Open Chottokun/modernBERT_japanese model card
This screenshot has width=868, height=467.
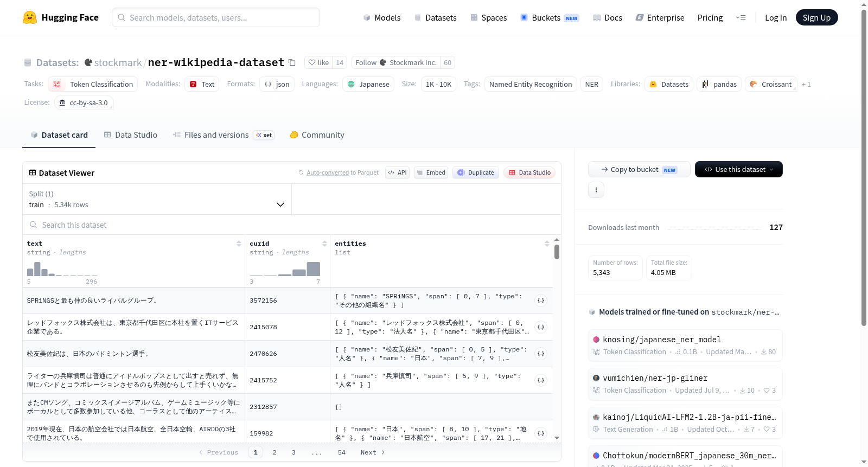[685, 457]
